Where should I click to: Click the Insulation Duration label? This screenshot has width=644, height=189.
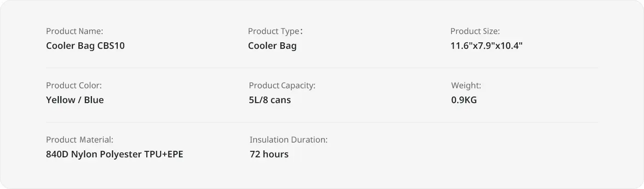coord(288,140)
